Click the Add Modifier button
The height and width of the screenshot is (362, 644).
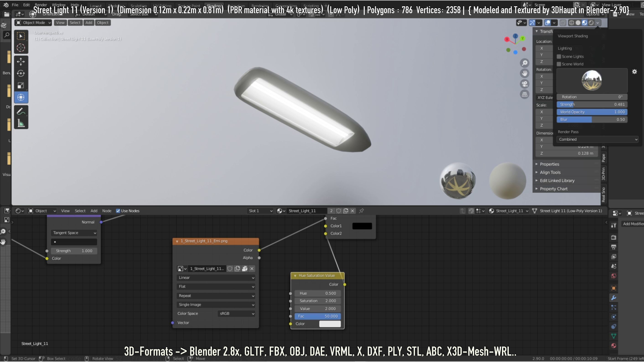[x=633, y=224]
